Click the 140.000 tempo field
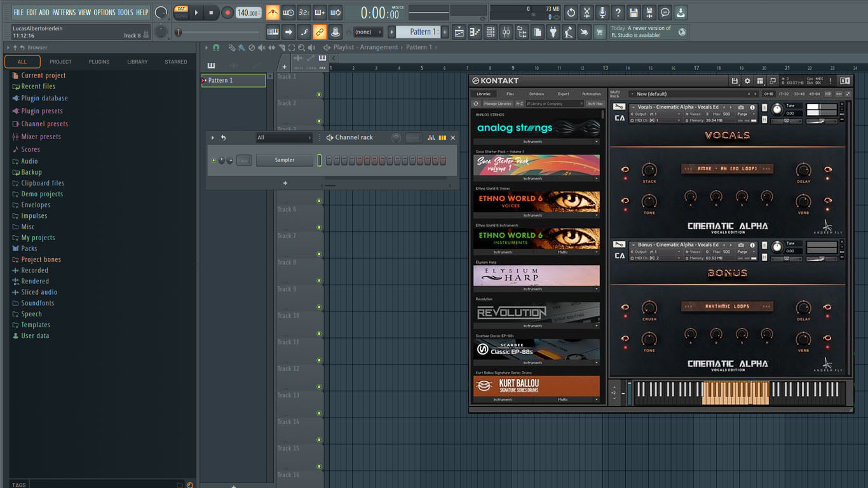The height and width of the screenshot is (488, 868). point(248,13)
